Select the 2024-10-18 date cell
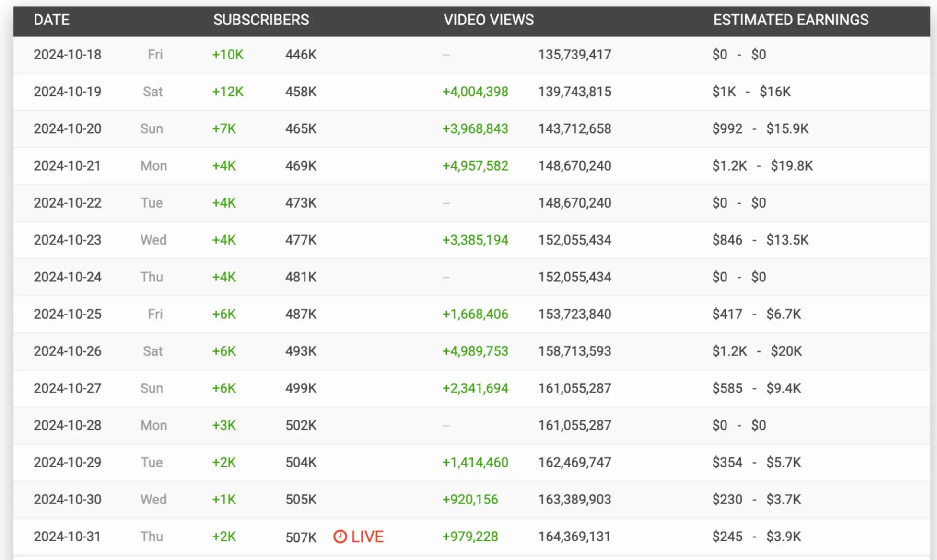This screenshot has width=937, height=560. point(68,55)
